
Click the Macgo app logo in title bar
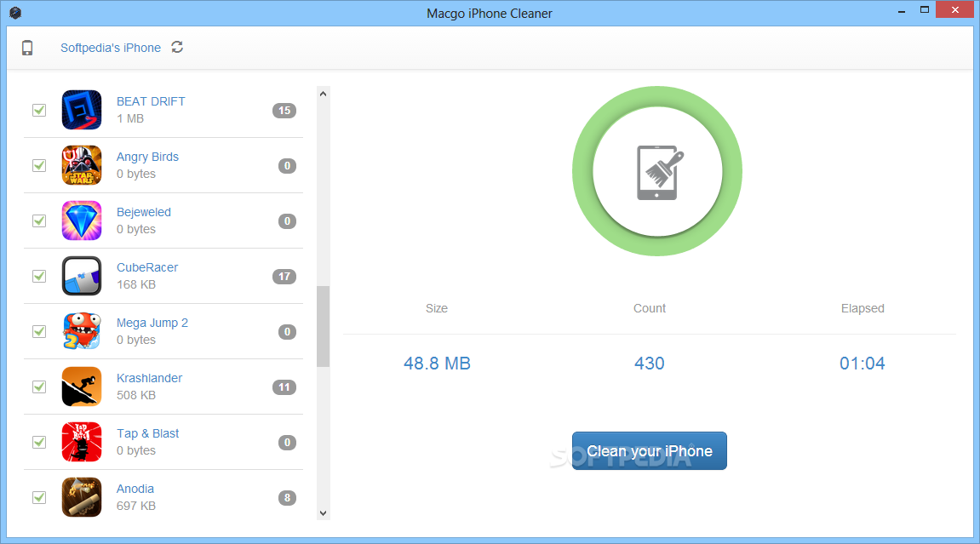point(15,13)
